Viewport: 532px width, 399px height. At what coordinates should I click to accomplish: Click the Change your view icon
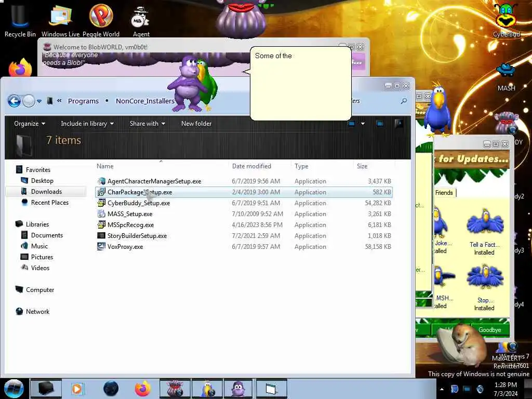pos(352,124)
